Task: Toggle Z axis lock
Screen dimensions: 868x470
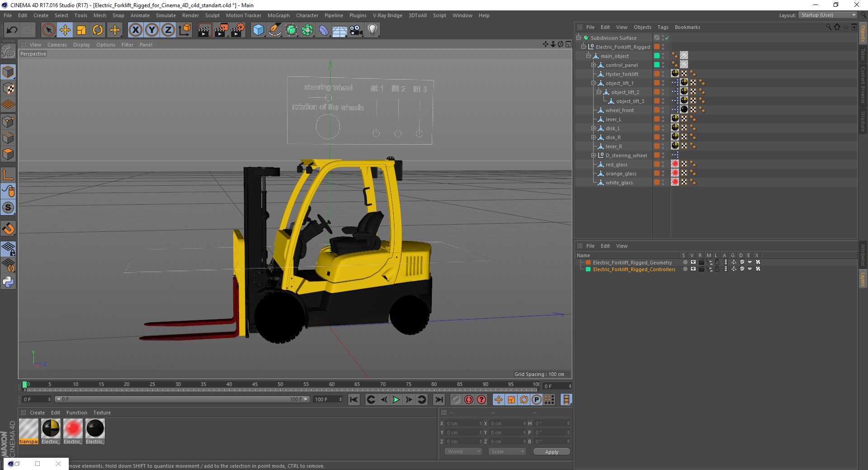Action: tap(168, 30)
